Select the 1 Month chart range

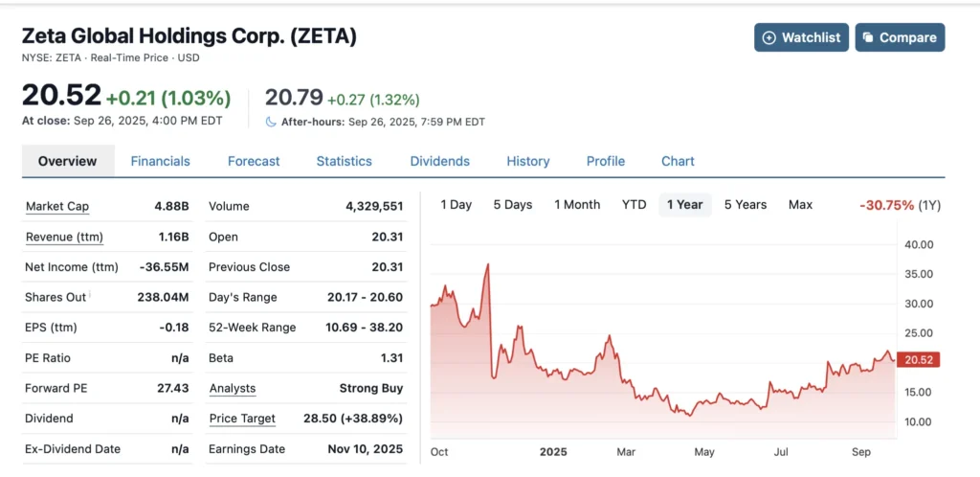[577, 204]
